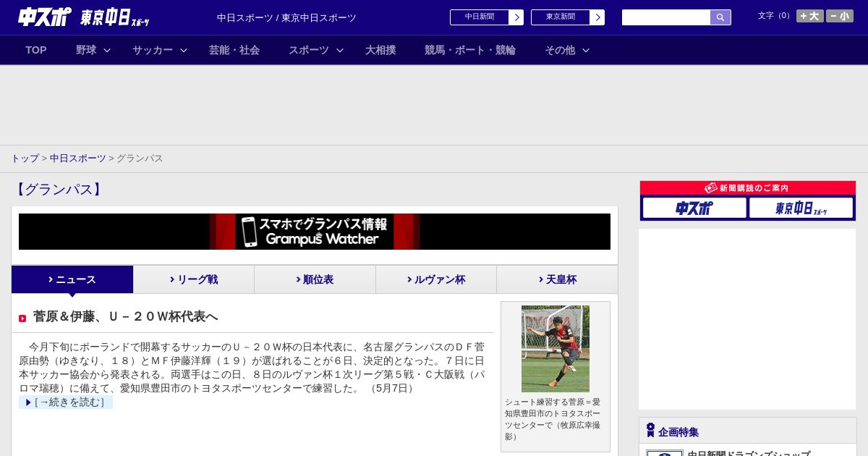Click the photo caption シュート練習する菅原

(553, 419)
